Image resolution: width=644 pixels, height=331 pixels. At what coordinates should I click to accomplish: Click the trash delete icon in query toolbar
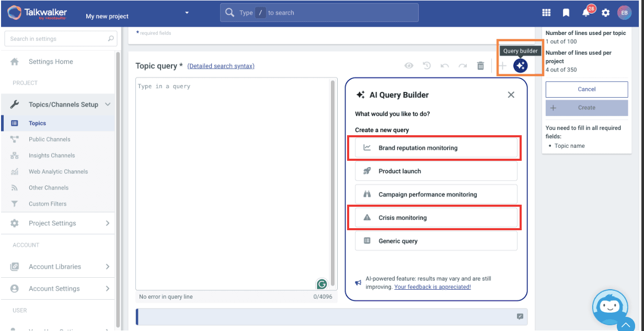click(480, 66)
